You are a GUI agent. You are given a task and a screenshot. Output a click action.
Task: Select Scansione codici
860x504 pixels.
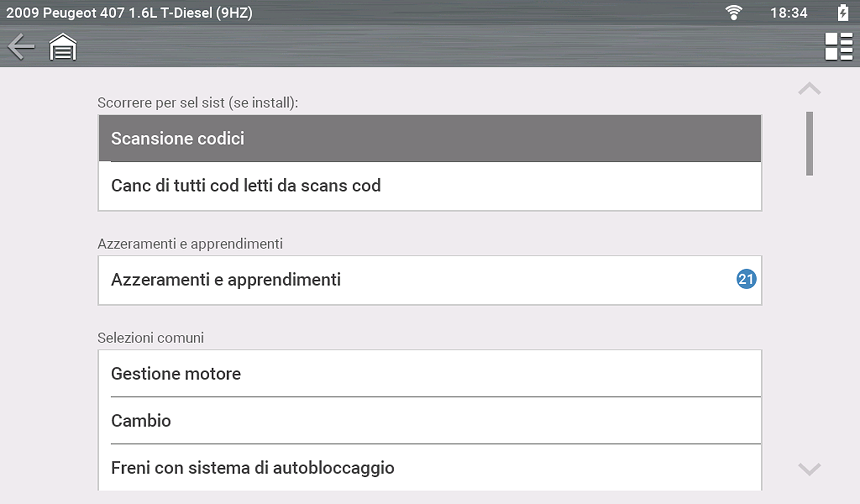tap(429, 139)
